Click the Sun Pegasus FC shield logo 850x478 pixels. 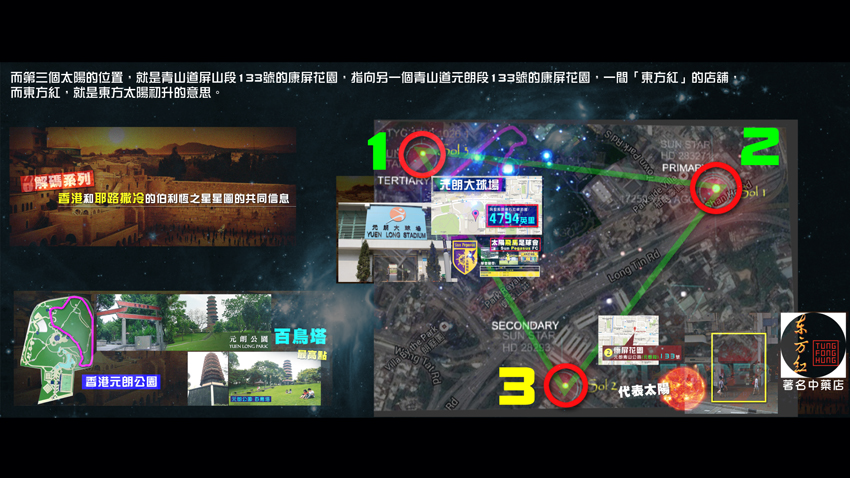click(465, 256)
